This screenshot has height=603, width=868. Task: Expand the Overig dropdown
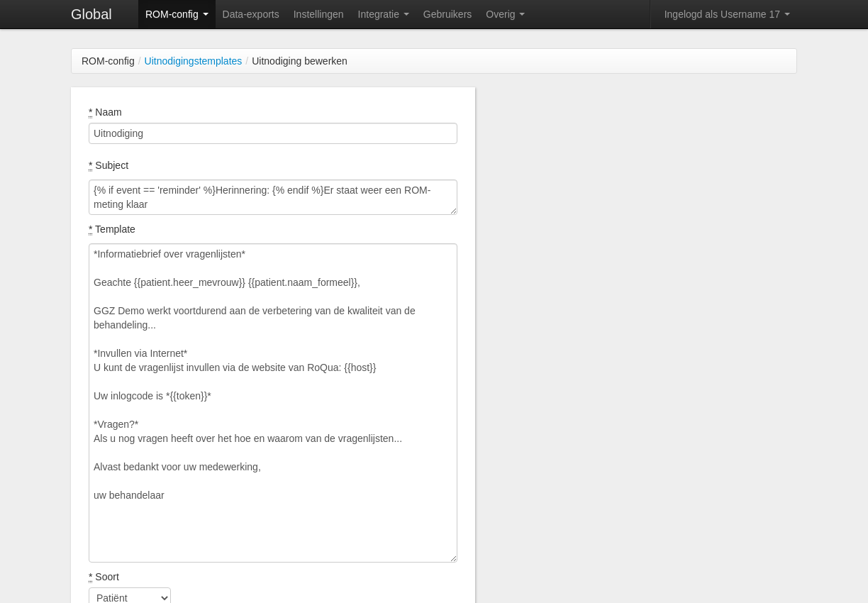click(x=505, y=14)
